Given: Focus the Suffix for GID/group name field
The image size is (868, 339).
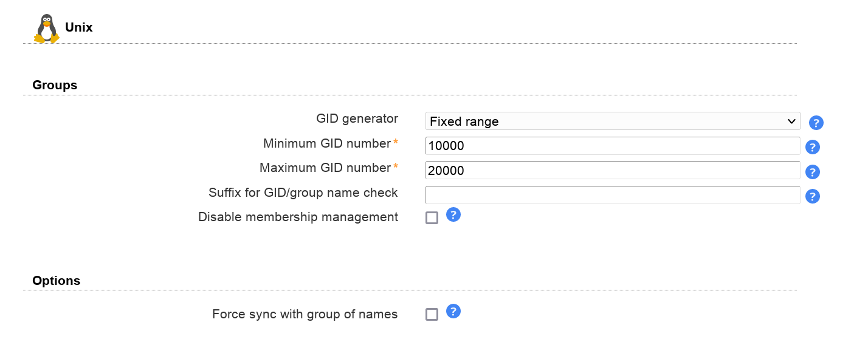Looking at the screenshot, I should (x=612, y=195).
